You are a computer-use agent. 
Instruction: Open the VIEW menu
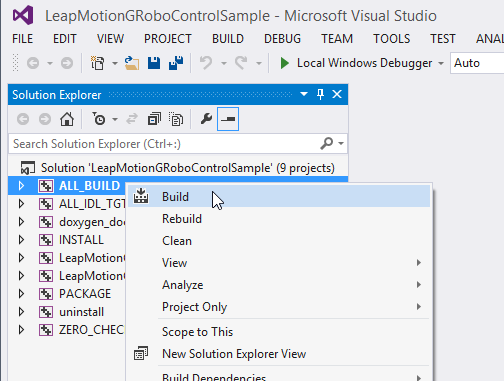point(110,39)
